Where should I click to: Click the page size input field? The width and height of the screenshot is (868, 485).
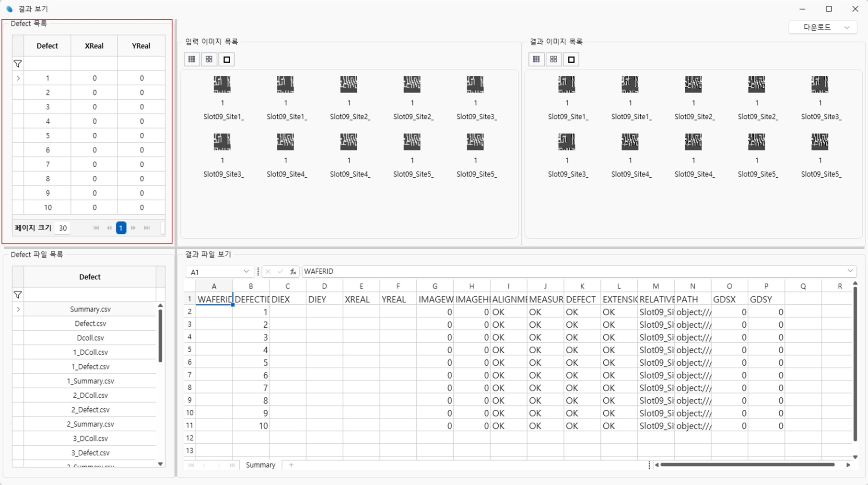[x=63, y=228]
